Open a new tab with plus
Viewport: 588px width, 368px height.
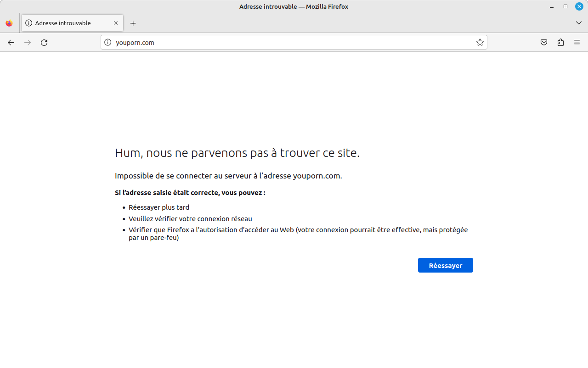click(x=133, y=23)
